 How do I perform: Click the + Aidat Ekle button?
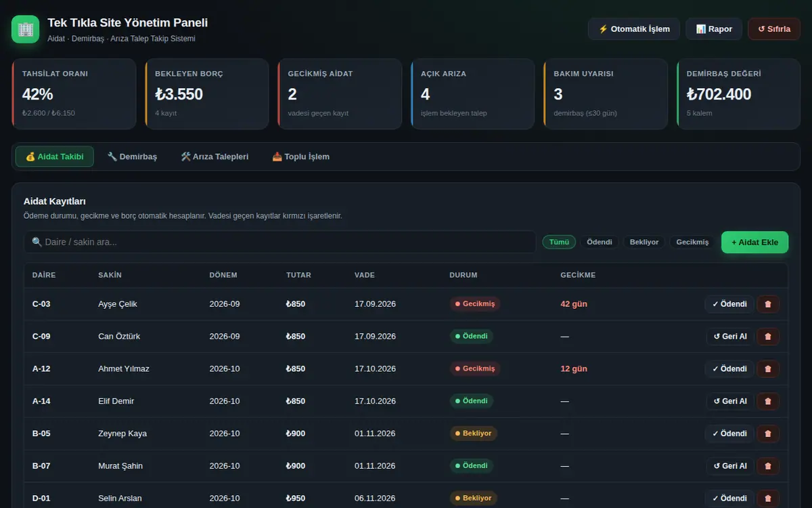(754, 242)
